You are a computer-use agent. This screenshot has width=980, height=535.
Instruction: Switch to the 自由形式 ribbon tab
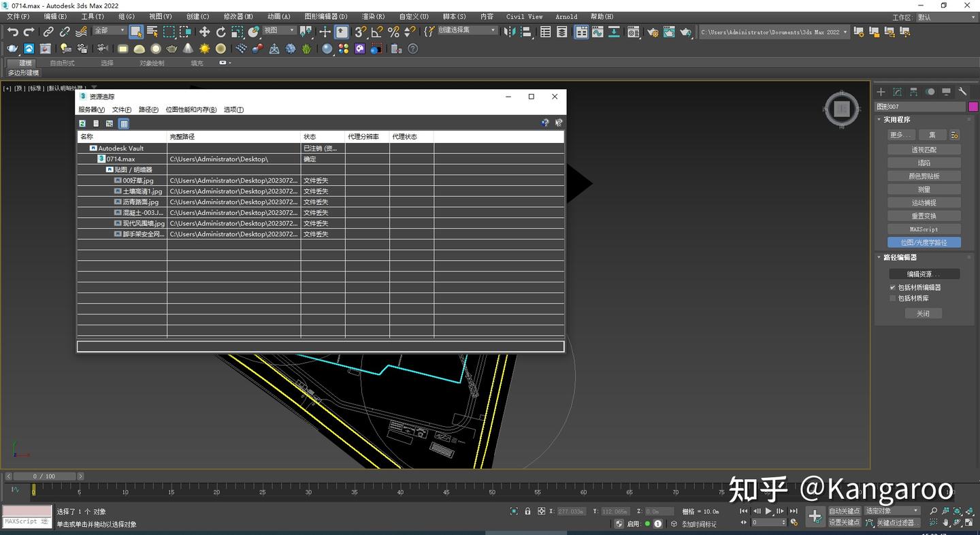pos(62,63)
